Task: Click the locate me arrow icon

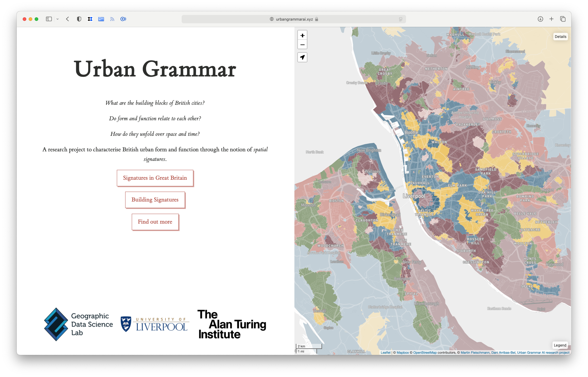Action: [302, 57]
